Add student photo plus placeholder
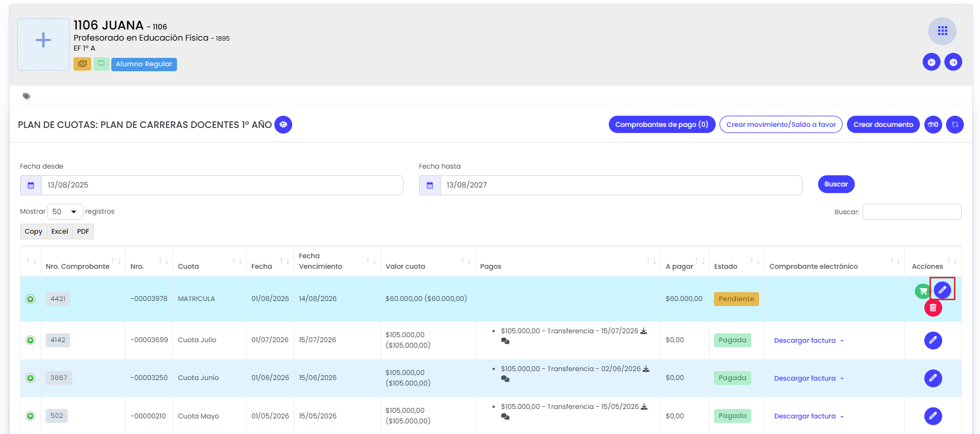 43,45
